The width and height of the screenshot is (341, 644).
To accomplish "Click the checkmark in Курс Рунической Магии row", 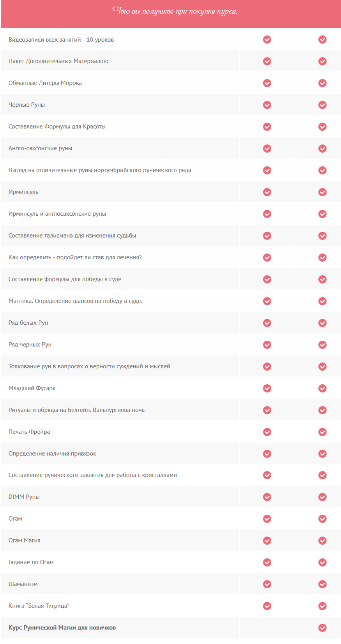I will tap(322, 628).
